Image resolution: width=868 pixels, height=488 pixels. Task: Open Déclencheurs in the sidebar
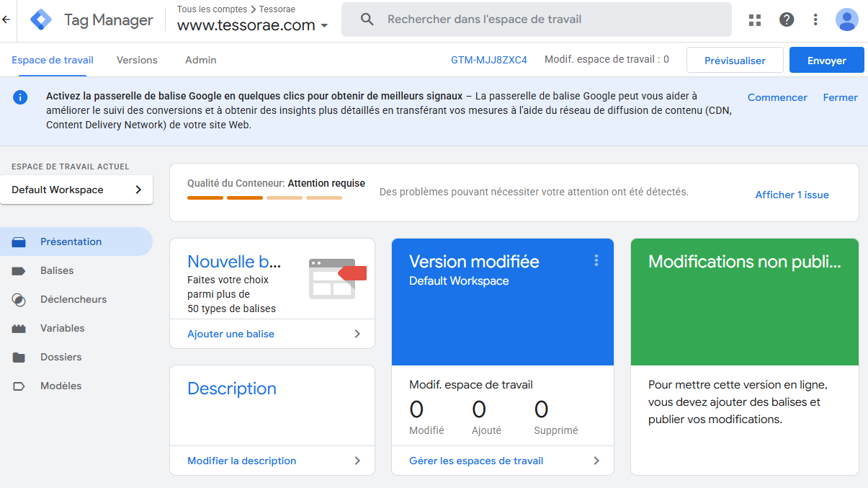[76, 299]
